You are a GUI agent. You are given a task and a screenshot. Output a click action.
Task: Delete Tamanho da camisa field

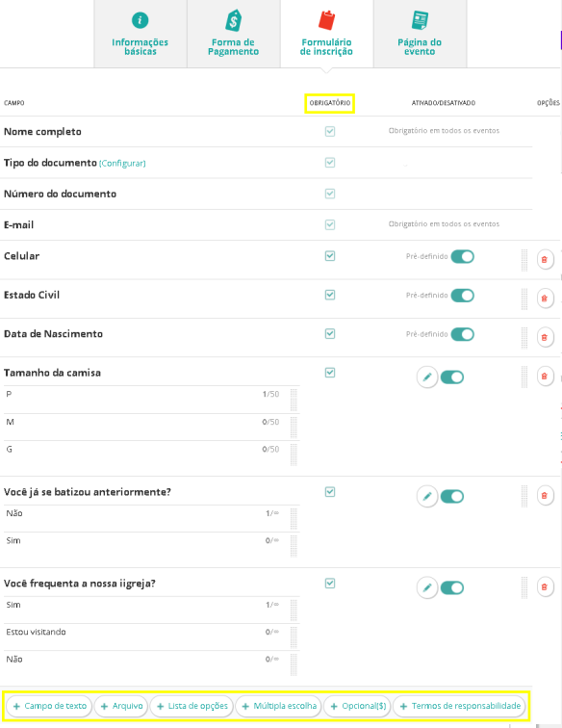(546, 377)
